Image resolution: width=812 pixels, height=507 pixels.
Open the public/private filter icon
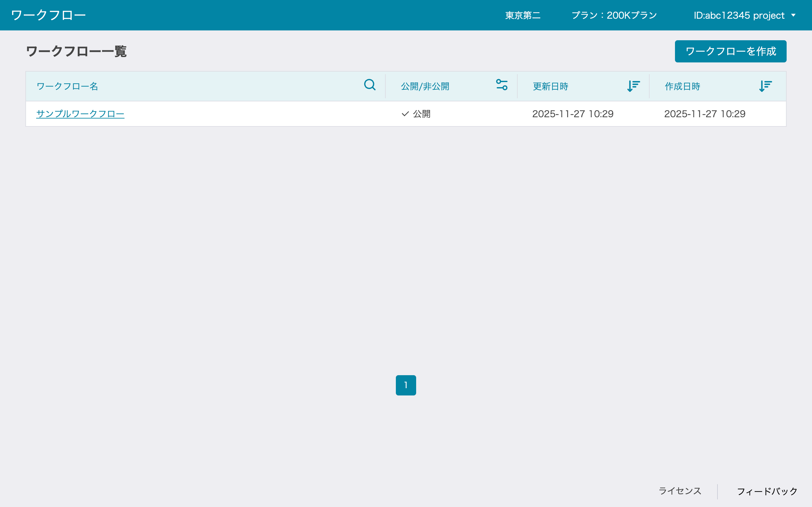pos(501,85)
